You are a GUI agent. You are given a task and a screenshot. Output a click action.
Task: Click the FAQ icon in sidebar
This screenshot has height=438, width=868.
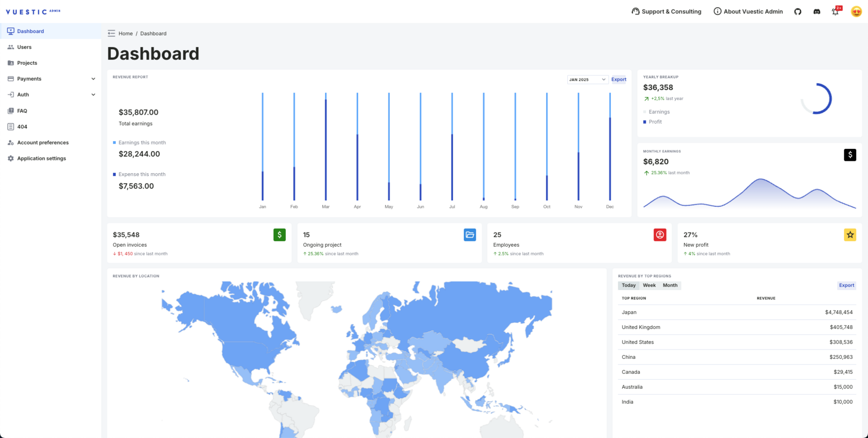[x=10, y=111]
